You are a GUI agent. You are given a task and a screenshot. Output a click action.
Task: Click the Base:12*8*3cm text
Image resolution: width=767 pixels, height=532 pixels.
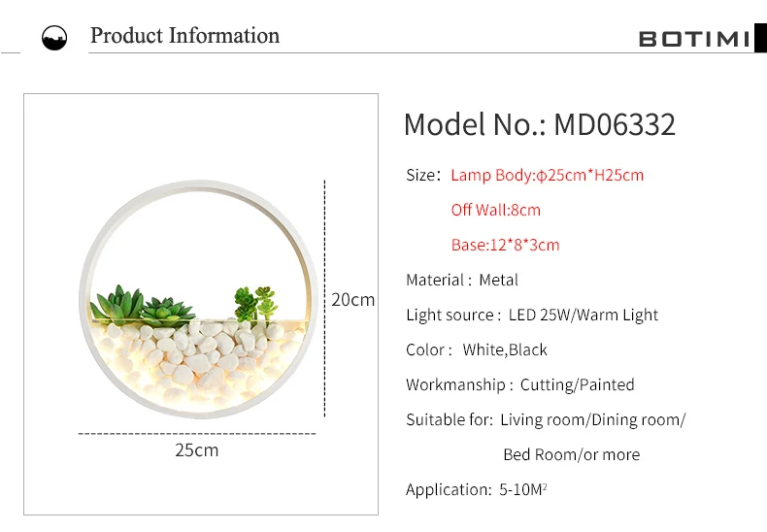(x=505, y=245)
